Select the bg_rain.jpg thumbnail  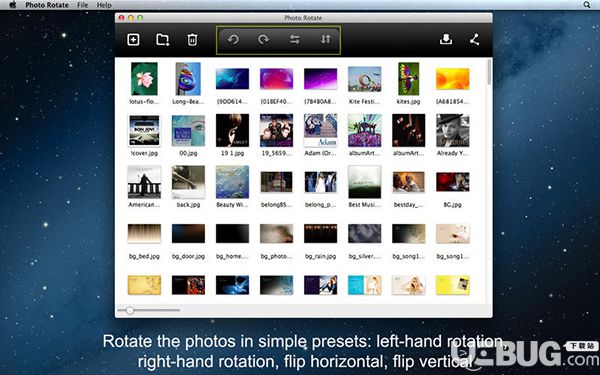click(x=321, y=233)
